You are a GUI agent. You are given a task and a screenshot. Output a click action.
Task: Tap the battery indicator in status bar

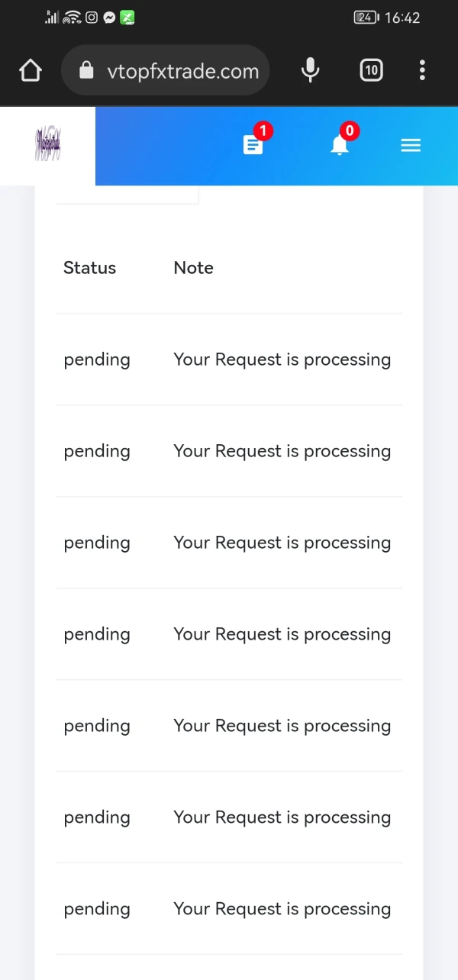(366, 18)
